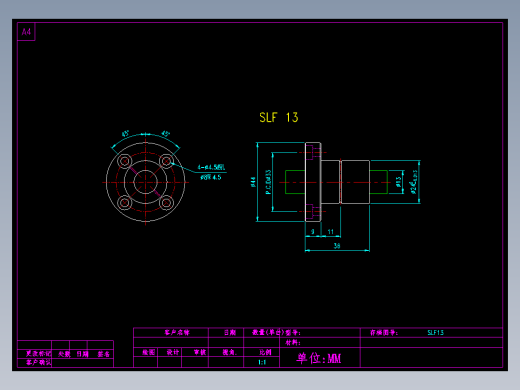
Task: Click the "SLF13" archive number in title block
Action: click(x=435, y=332)
